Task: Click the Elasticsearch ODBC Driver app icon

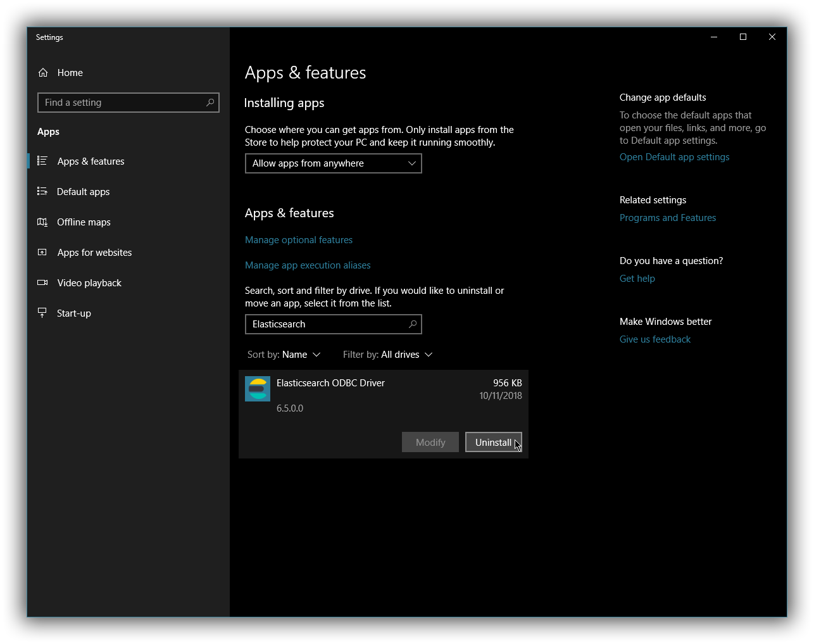Action: point(258,389)
